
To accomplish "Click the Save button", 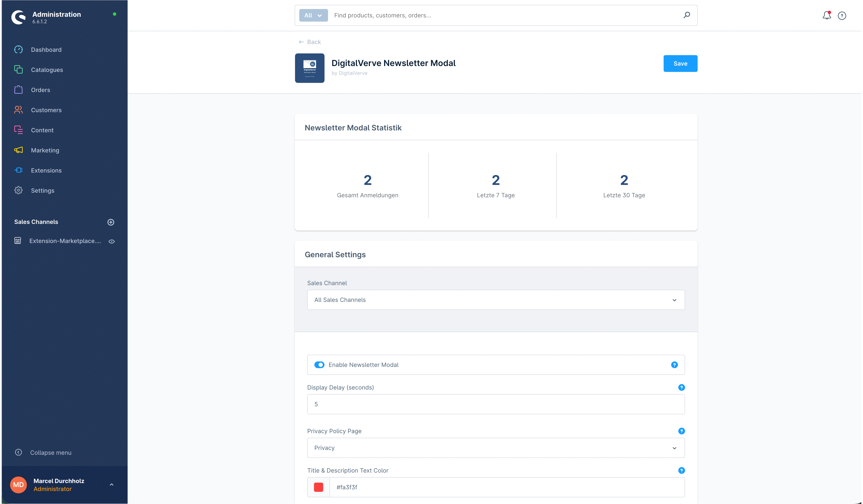I will click(680, 64).
